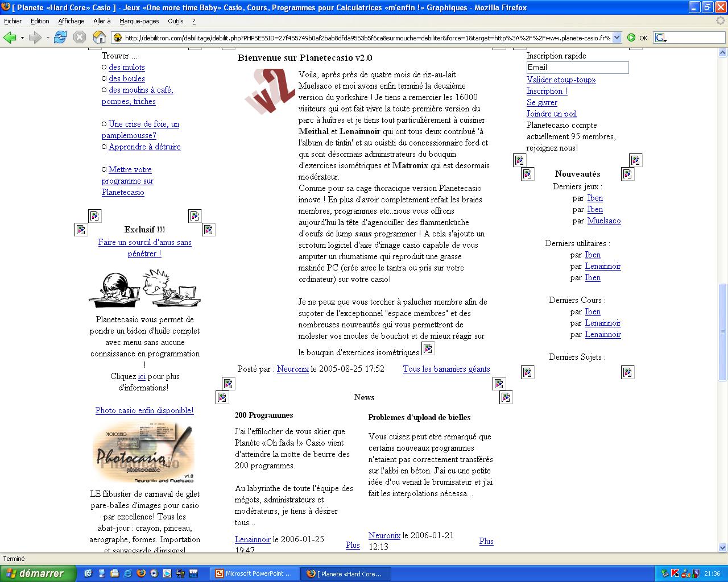Launch Firefox from Quick Launch bar
This screenshot has height=582, width=728.
(141, 573)
